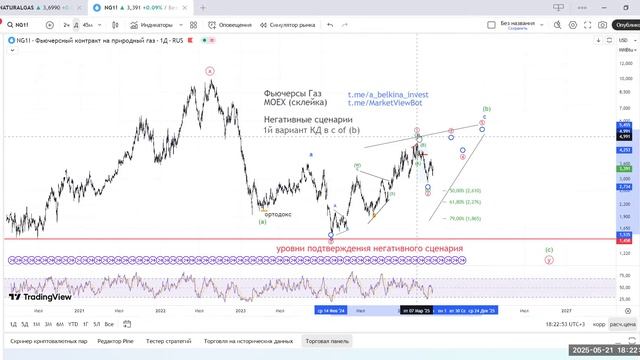Redo last chart action
The width and height of the screenshot is (640, 360).
coord(344,25)
